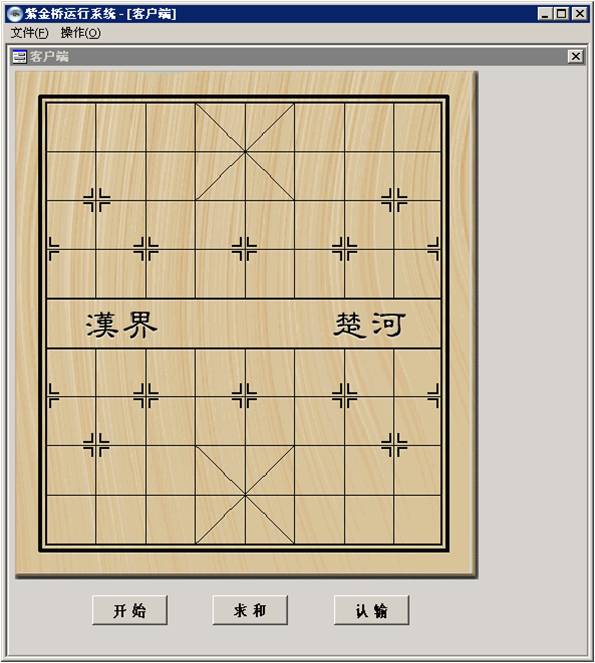Close the main application window
Image resolution: width=595 pixels, height=663 pixels.
pos(580,14)
